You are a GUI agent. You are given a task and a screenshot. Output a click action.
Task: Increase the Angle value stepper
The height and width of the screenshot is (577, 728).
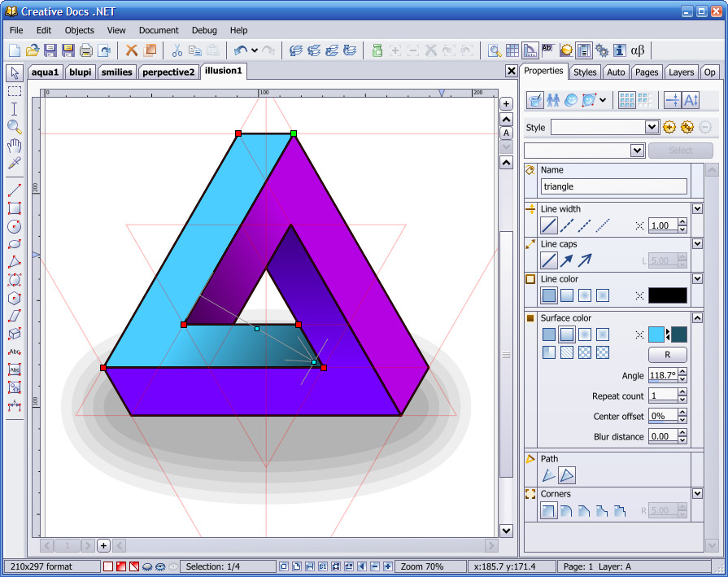682,372
